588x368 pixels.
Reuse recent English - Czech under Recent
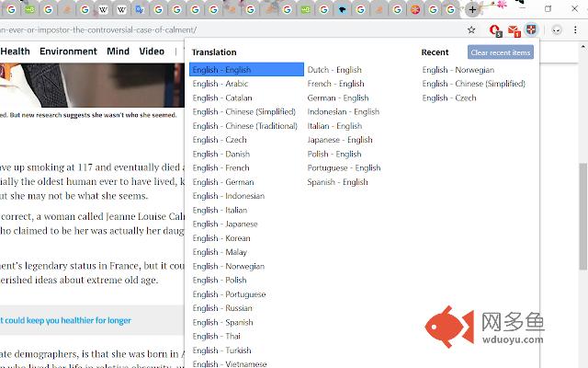tap(449, 98)
